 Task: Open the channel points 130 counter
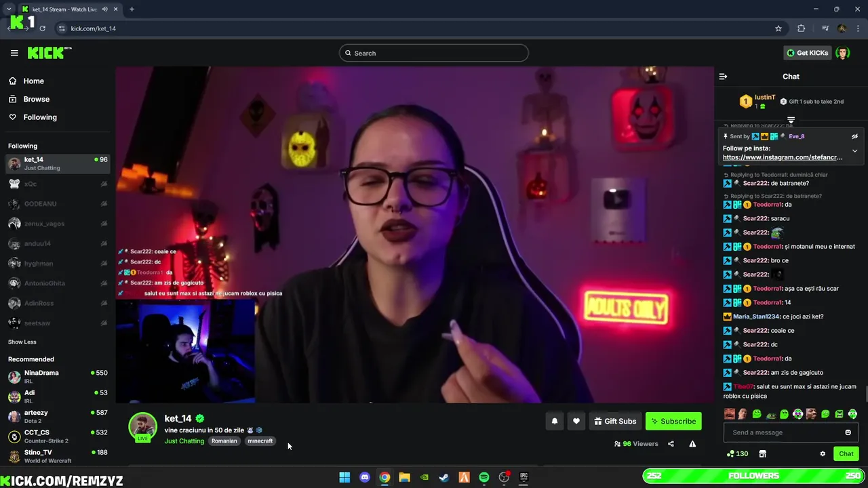[738, 453]
